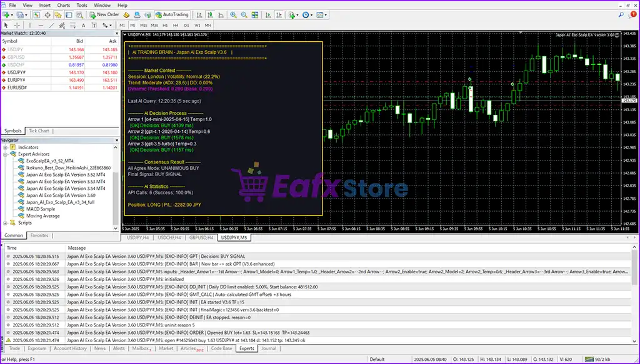Select the Fibonacci Retracement tool
The image size is (640, 364).
[72, 25]
